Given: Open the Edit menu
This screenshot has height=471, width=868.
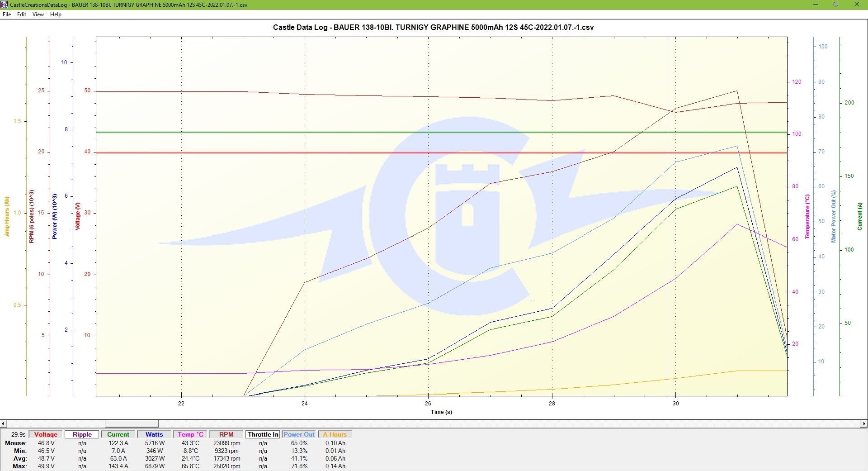Looking at the screenshot, I should point(22,14).
